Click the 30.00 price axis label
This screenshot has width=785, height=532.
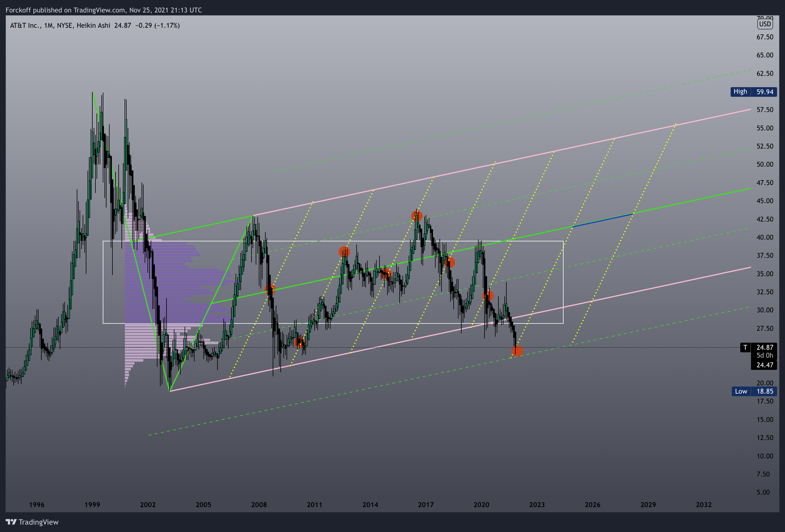765,310
